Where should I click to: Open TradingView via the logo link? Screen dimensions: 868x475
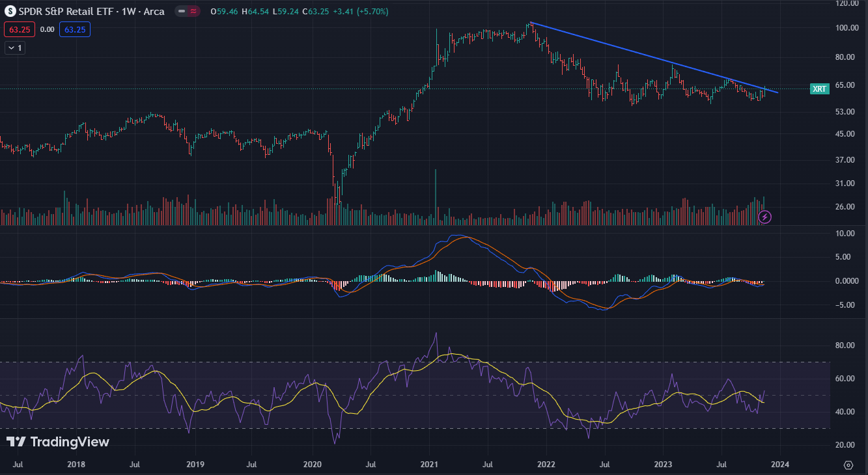click(58, 442)
